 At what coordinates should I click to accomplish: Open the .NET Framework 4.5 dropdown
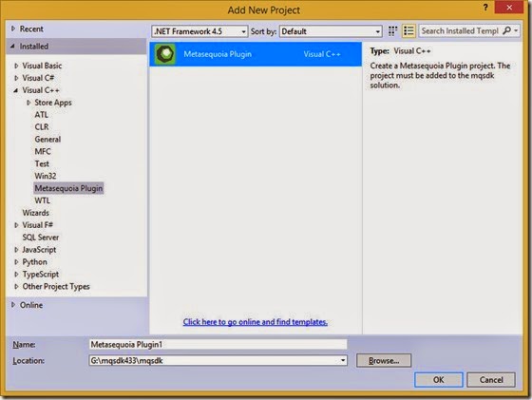tap(199, 31)
